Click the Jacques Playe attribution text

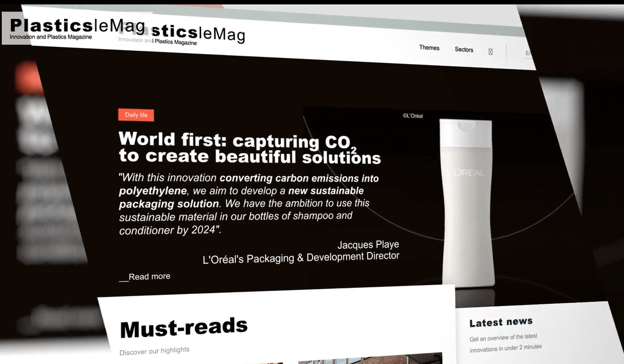[x=368, y=244]
